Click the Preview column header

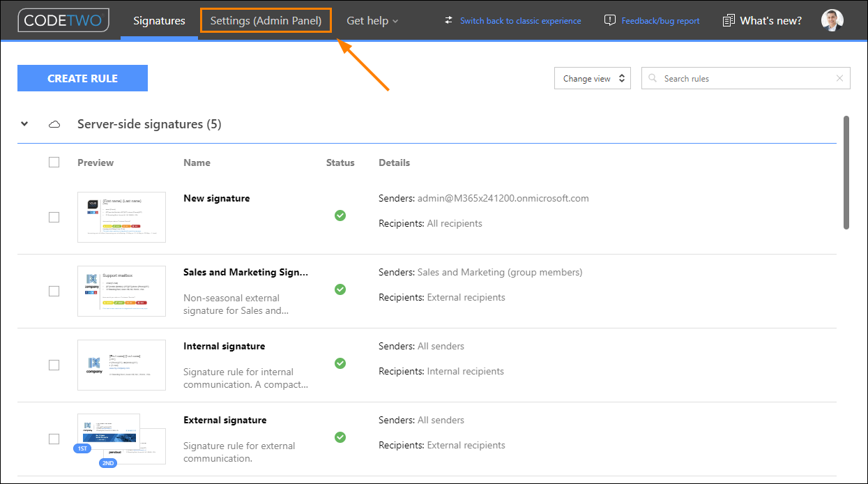click(x=96, y=162)
